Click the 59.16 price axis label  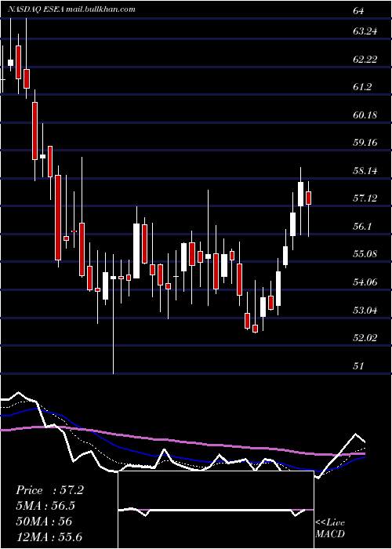click(x=365, y=143)
